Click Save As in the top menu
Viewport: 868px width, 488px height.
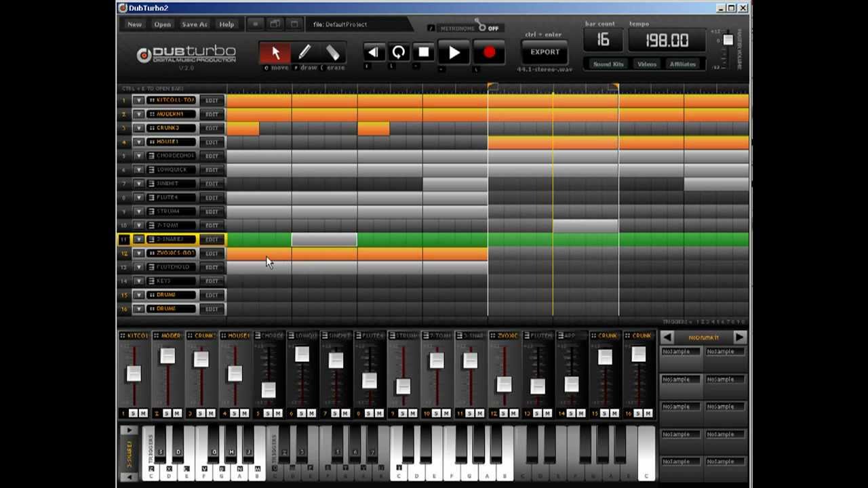point(195,24)
